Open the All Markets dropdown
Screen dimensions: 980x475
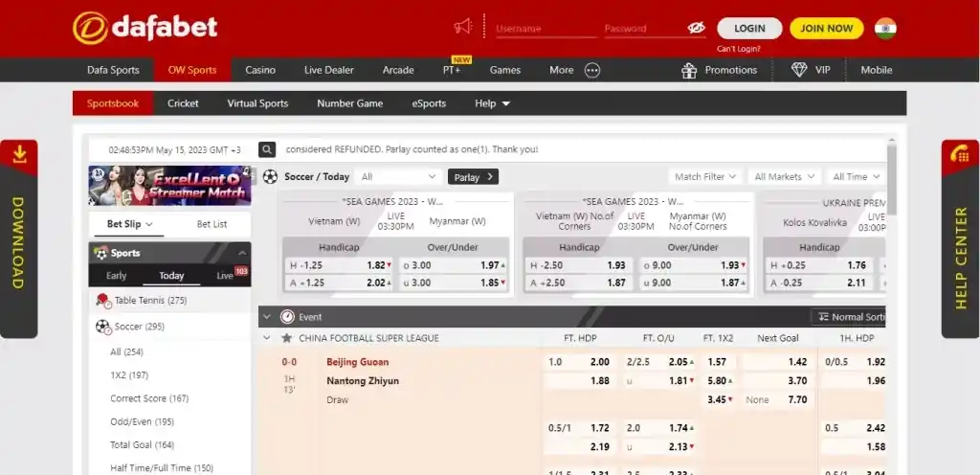[785, 177]
